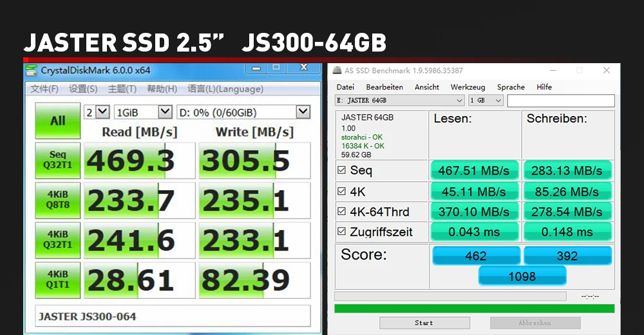Viewport: 644px width, 335px height.
Task: Click the 4KiB Q8T8 write value 235.1
Action: coord(254,200)
